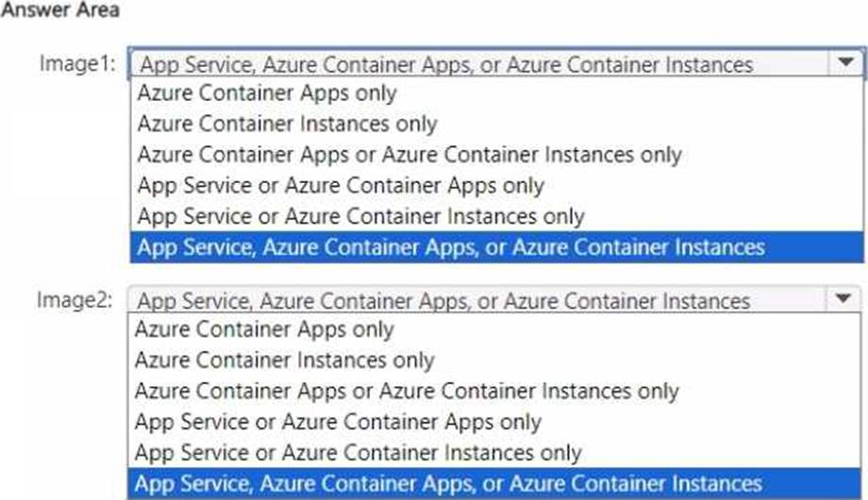868x500 pixels.
Task: Click the Image1 field label
Action: 77,63
